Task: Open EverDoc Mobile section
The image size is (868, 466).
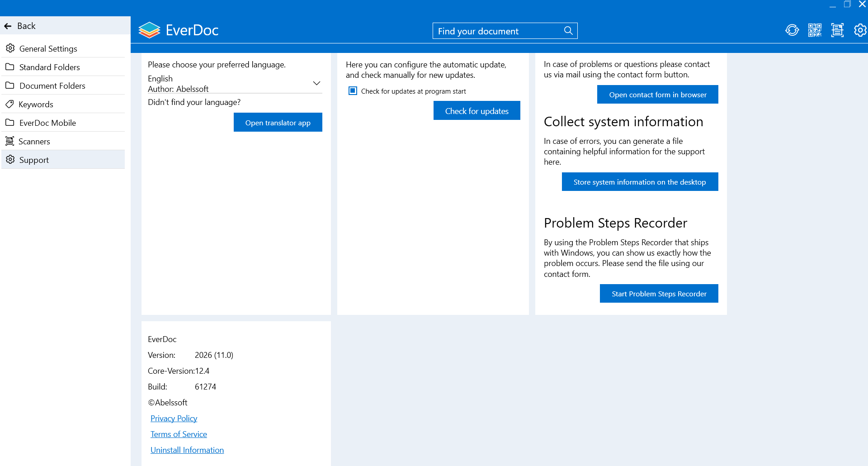Action: pyautogui.click(x=63, y=123)
